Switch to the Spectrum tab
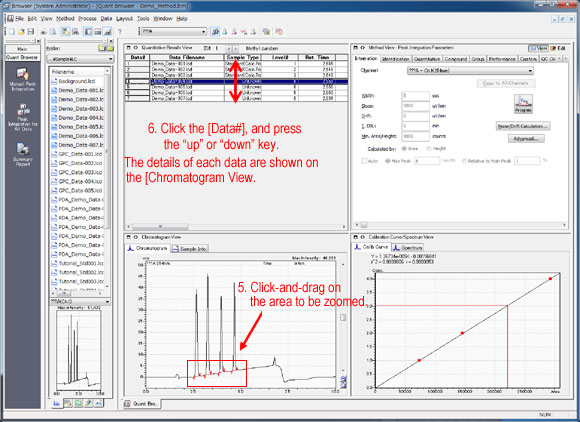 click(x=408, y=247)
